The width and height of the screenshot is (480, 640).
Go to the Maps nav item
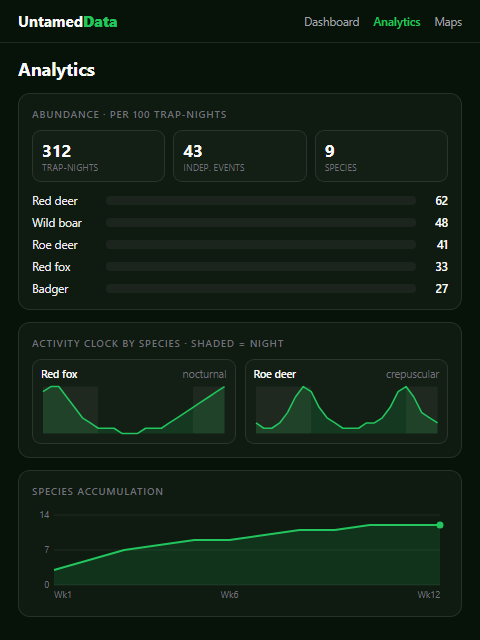tap(448, 22)
